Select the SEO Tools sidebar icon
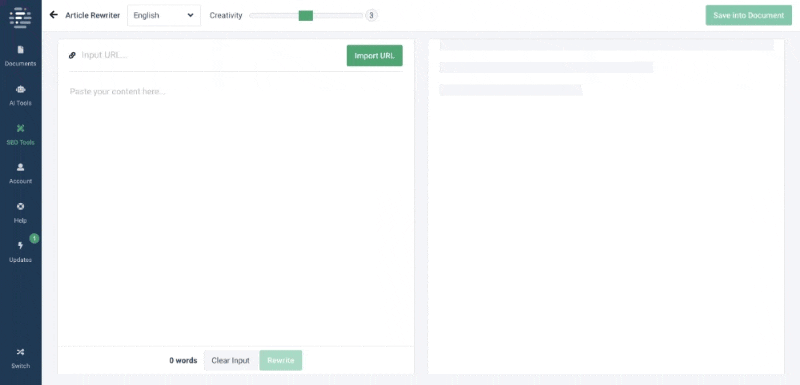The width and height of the screenshot is (800, 385). coord(20,129)
